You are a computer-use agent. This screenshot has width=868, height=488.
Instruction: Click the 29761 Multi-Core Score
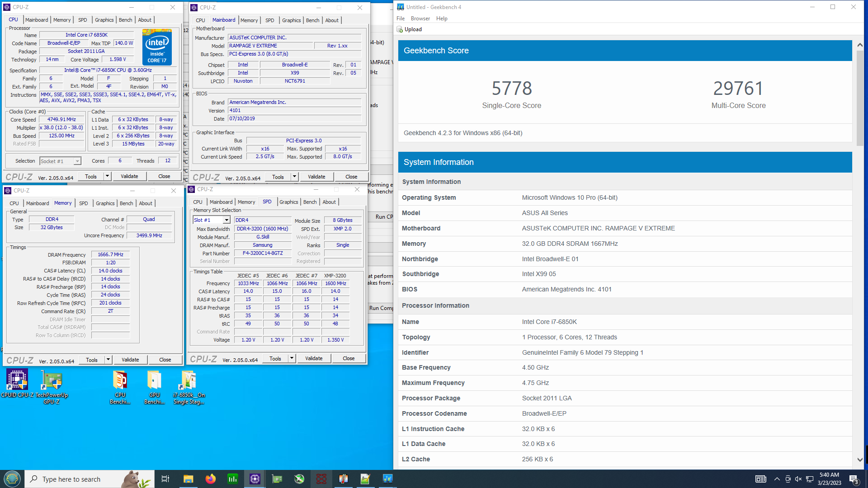pos(738,89)
